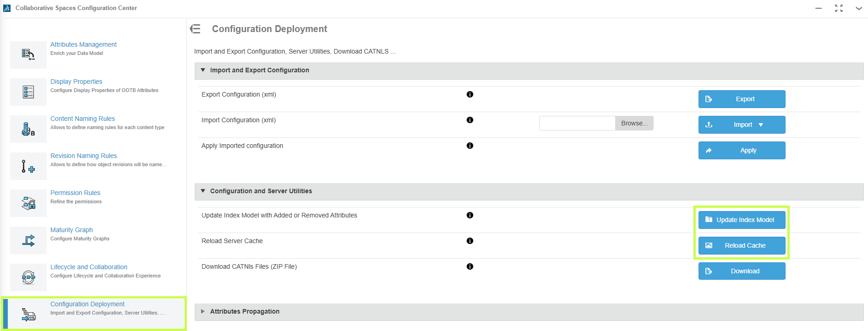This screenshot has height=331, width=868.
Task: Select the Content Naming Rules icon
Action: coord(28,129)
